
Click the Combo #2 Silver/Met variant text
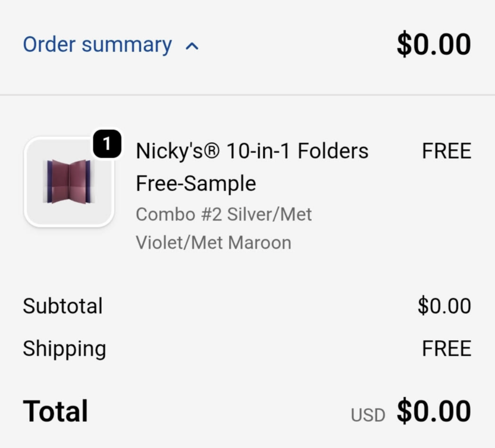224,214
